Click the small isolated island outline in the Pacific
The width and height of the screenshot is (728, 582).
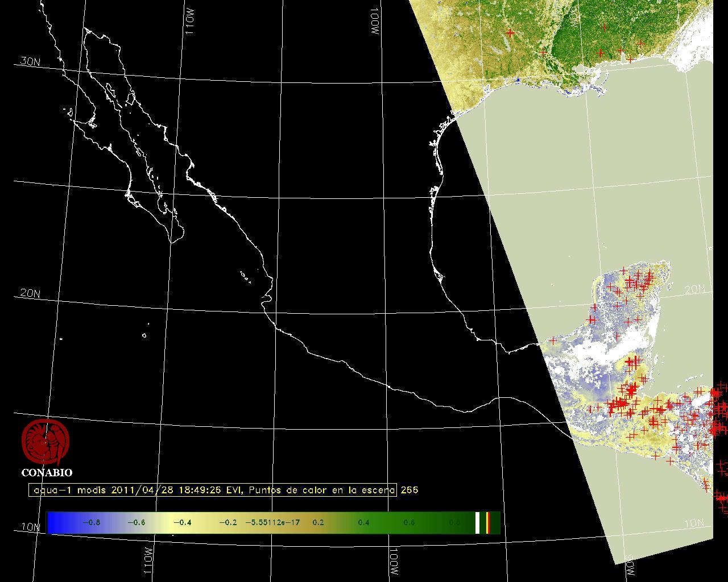[144, 335]
